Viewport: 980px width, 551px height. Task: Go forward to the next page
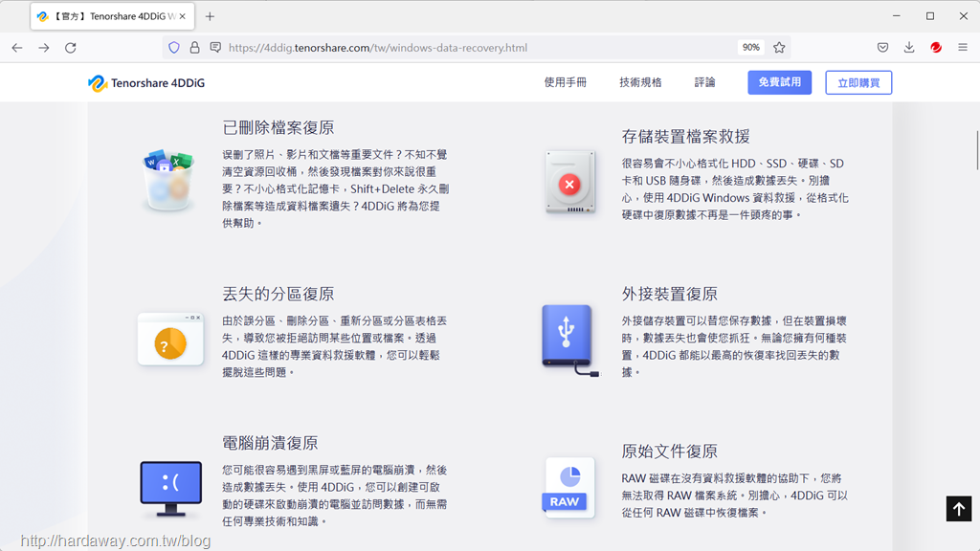tap(44, 48)
